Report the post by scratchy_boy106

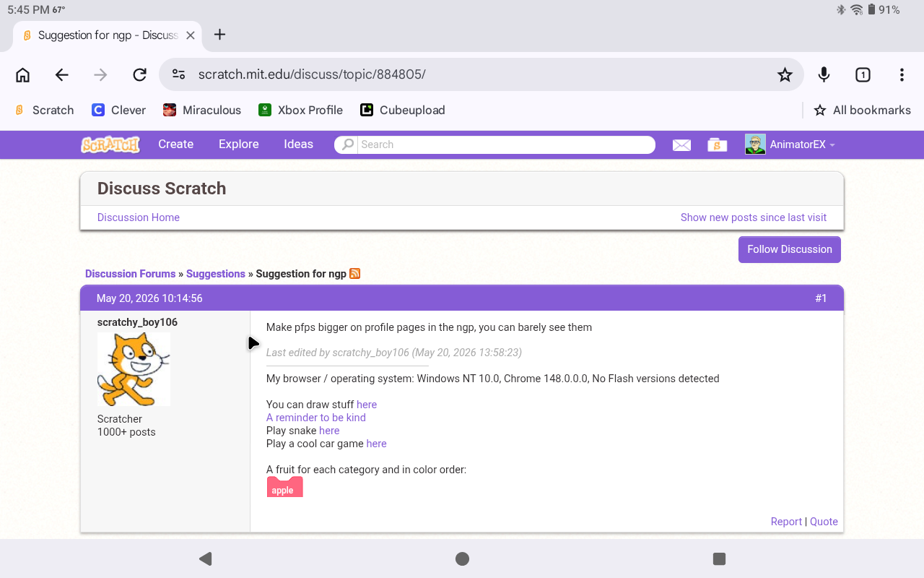(x=786, y=522)
